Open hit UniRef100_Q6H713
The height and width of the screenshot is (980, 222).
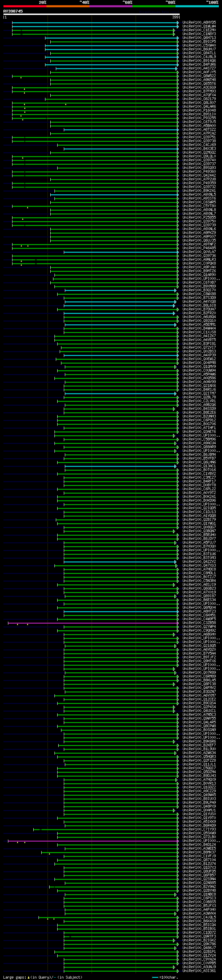[x=199, y=38]
